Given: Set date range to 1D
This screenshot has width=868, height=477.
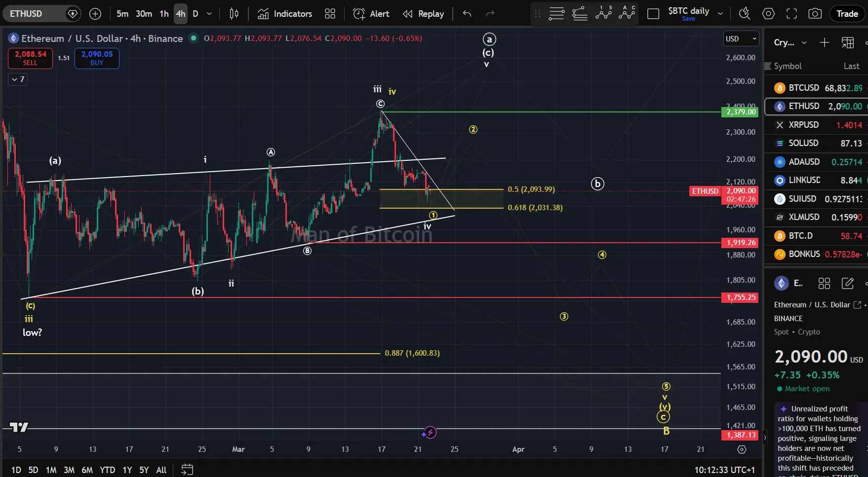Looking at the screenshot, I should tap(16, 470).
